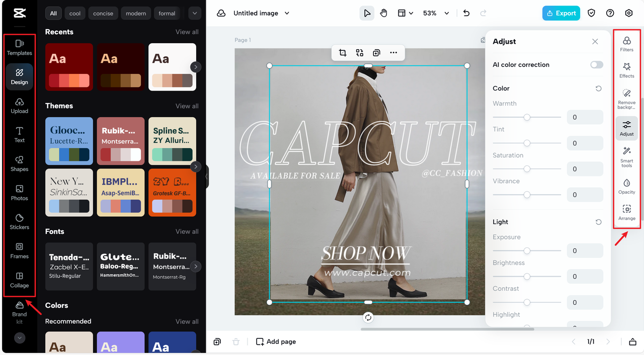Open the Opacity tool
This screenshot has height=355, width=644.
pyautogui.click(x=627, y=186)
